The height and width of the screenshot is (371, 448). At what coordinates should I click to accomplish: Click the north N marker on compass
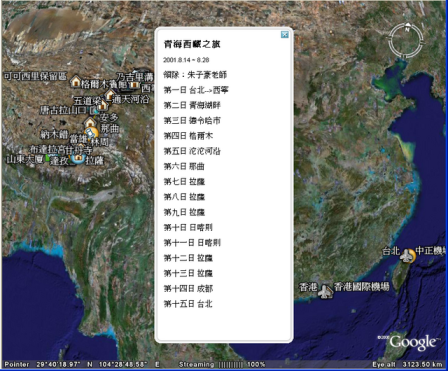pos(407,28)
